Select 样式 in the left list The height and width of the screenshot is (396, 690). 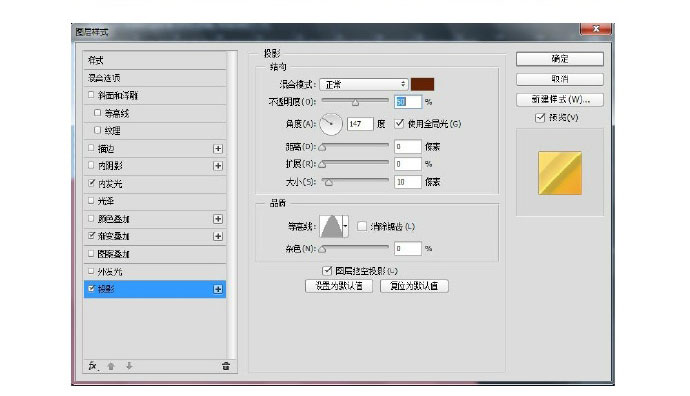(155, 60)
